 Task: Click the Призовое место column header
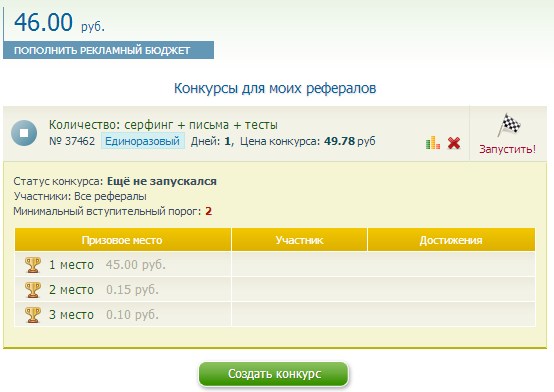coord(123,240)
